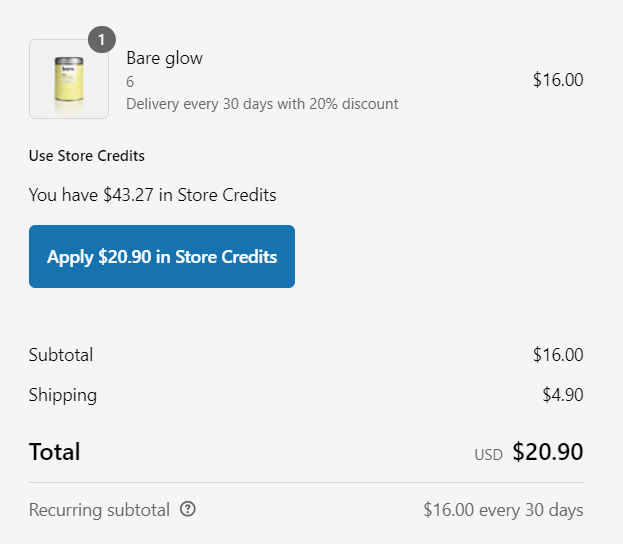
Task: Click the Shipping cost $4.90
Action: 563,395
